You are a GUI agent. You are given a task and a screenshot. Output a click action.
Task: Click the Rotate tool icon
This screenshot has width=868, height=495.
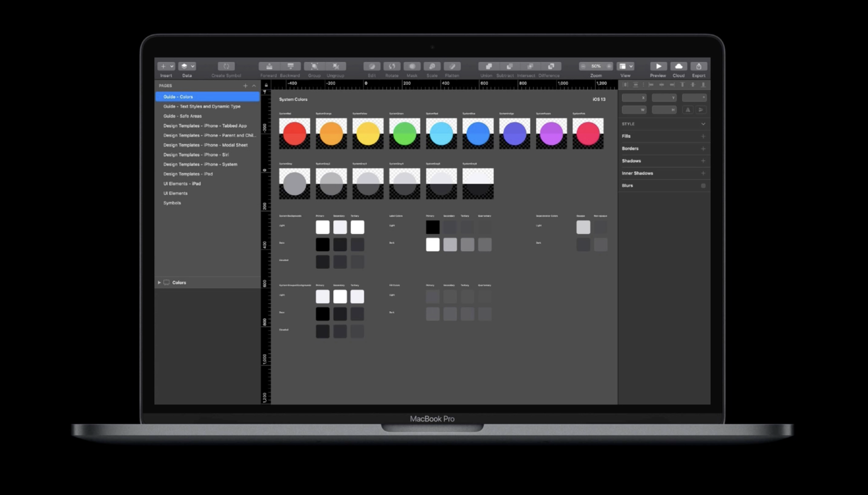[x=391, y=66]
